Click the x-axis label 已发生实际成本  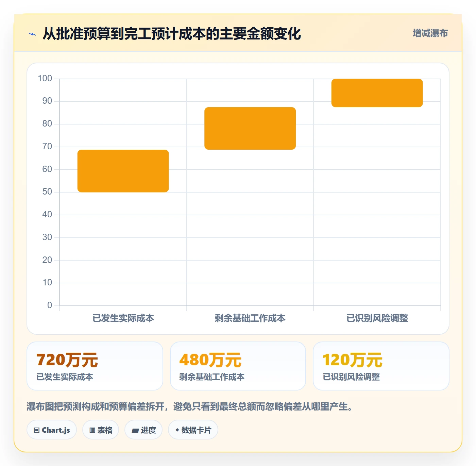pos(123,318)
